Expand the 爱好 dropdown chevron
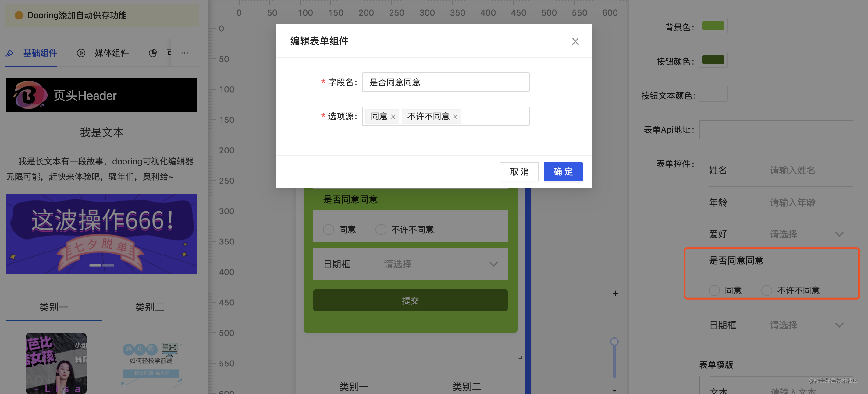868x394 pixels. tap(839, 234)
